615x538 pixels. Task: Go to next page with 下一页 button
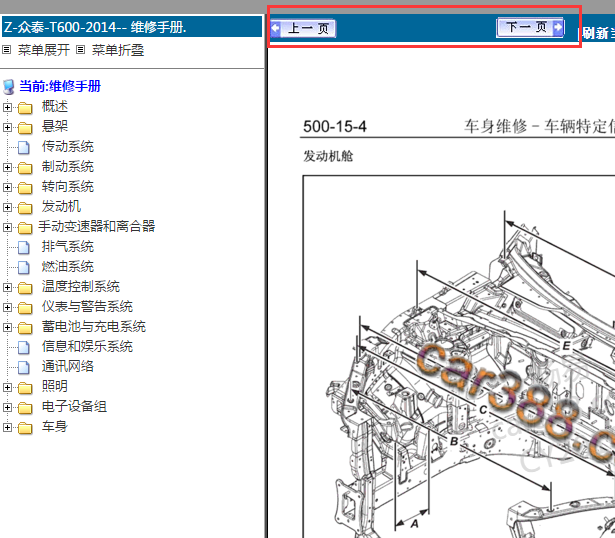[530, 27]
